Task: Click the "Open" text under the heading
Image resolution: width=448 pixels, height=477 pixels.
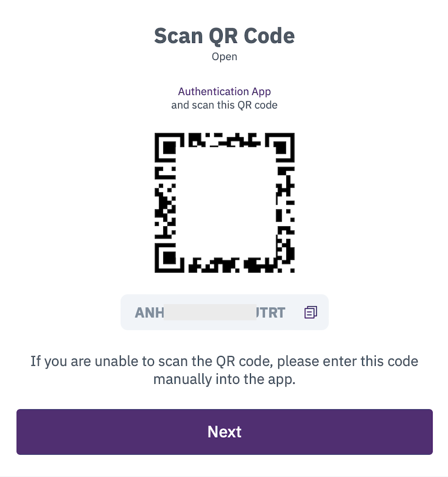Action: (x=224, y=57)
